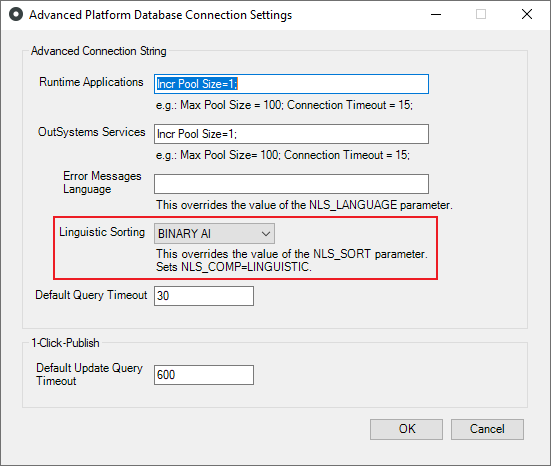This screenshot has width=551, height=466.
Task: Select the Default Update Query Timeout field showing 600
Action: pos(204,375)
